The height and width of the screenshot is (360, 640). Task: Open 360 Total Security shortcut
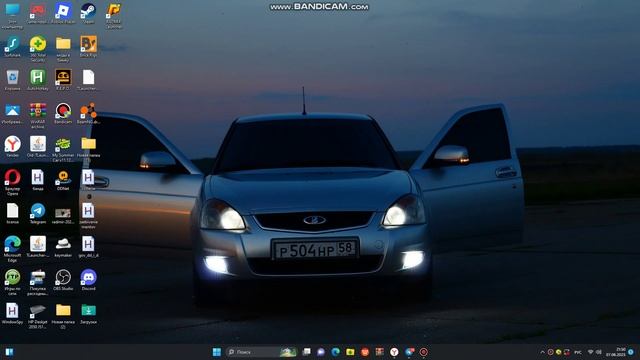click(38, 48)
